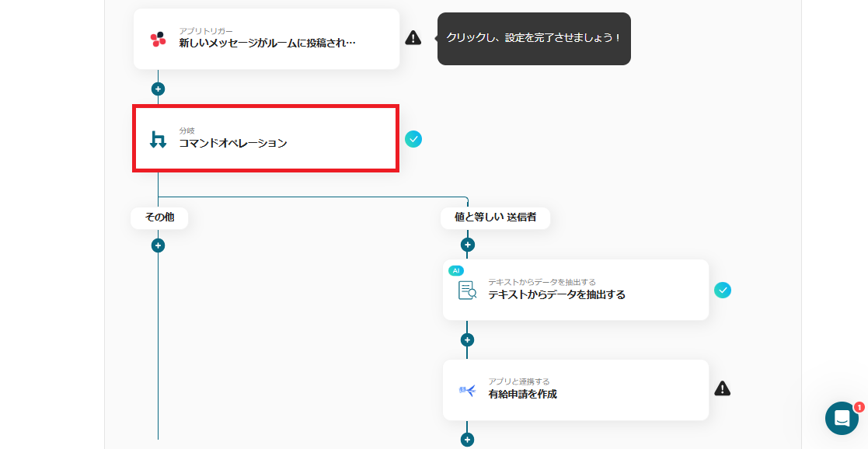Click the アプリと連携する label text
Image resolution: width=868 pixels, height=449 pixels.
518,381
